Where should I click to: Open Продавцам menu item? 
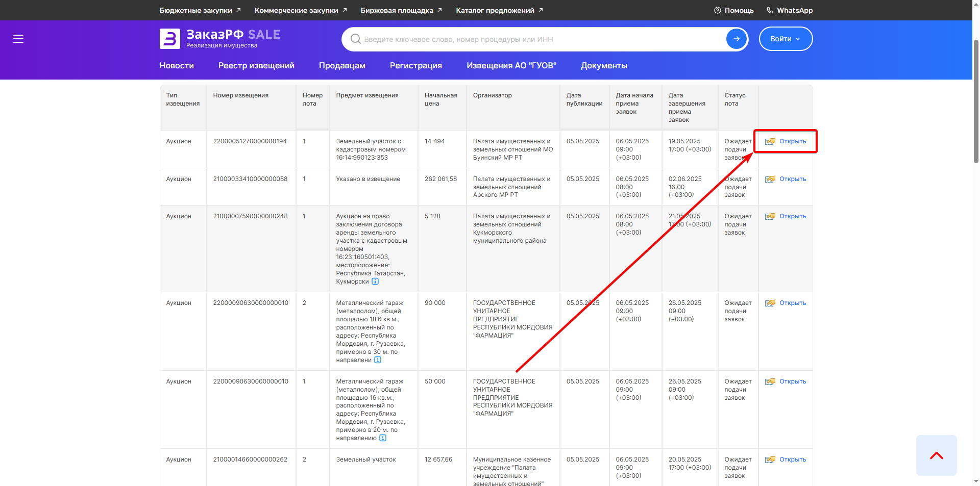342,65
